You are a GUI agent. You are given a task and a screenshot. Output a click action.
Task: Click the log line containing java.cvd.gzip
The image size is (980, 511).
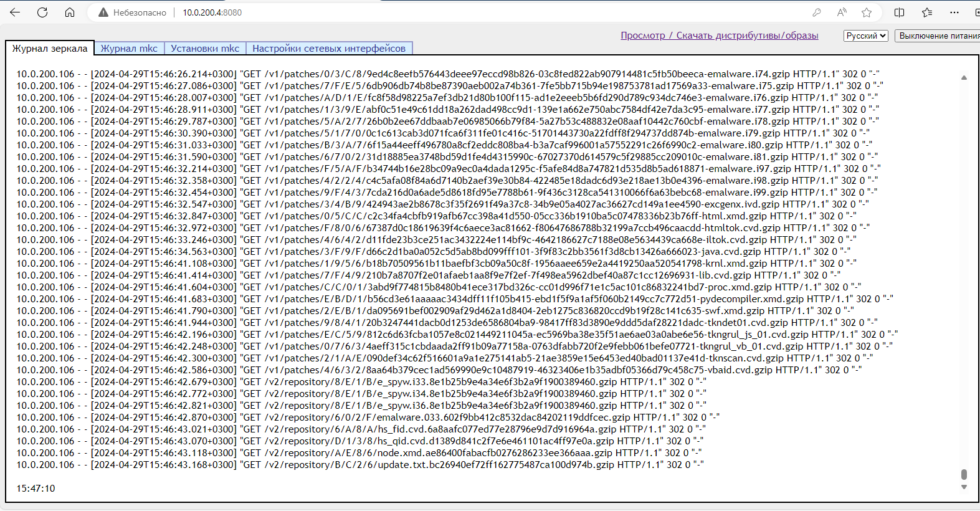click(434, 252)
